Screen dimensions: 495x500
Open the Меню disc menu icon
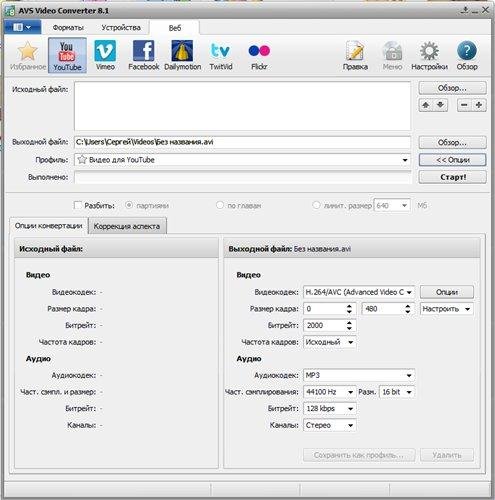tap(392, 55)
